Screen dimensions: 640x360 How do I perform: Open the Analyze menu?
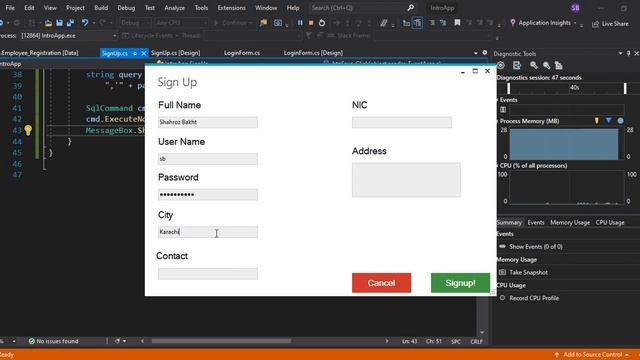coord(174,8)
